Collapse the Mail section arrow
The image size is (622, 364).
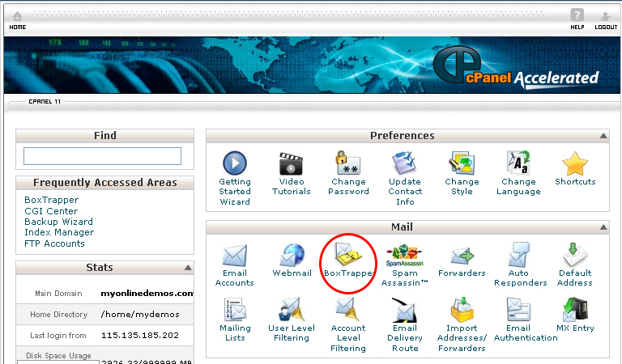click(x=603, y=227)
